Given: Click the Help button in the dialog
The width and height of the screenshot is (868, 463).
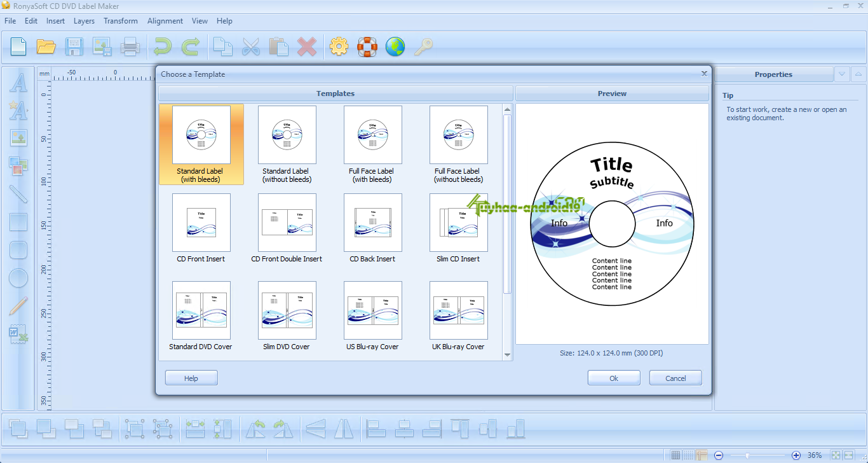Looking at the screenshot, I should click(x=191, y=378).
